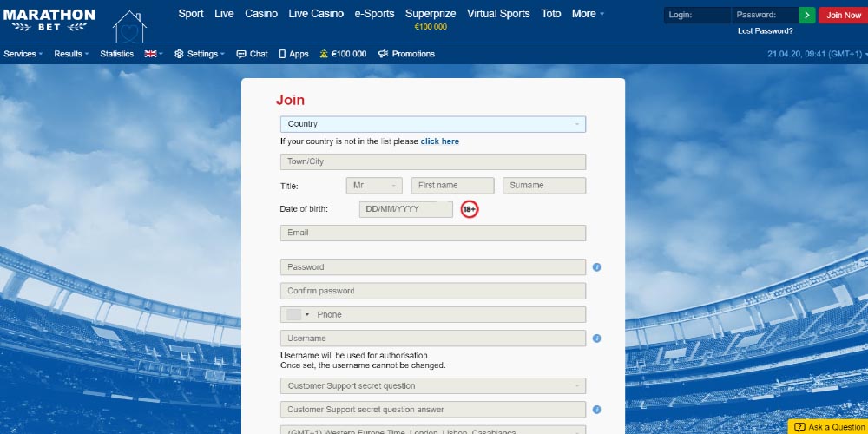Open the UK flag language selector

[153, 54]
